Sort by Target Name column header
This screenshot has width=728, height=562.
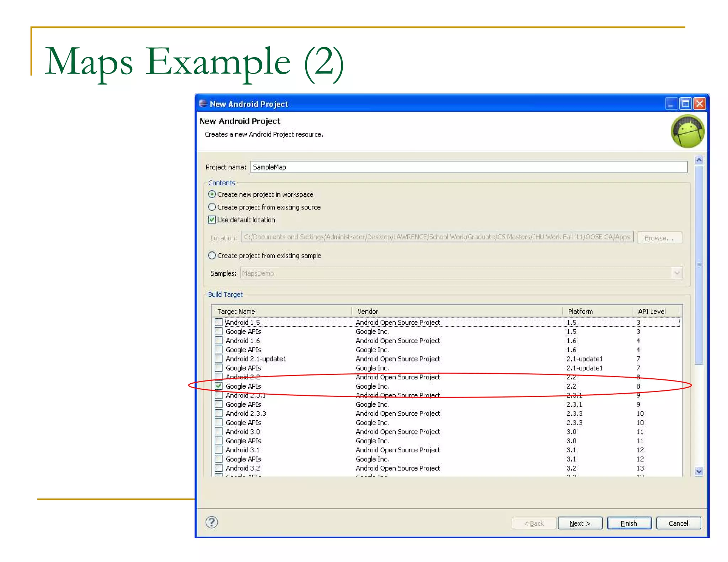[282, 311]
